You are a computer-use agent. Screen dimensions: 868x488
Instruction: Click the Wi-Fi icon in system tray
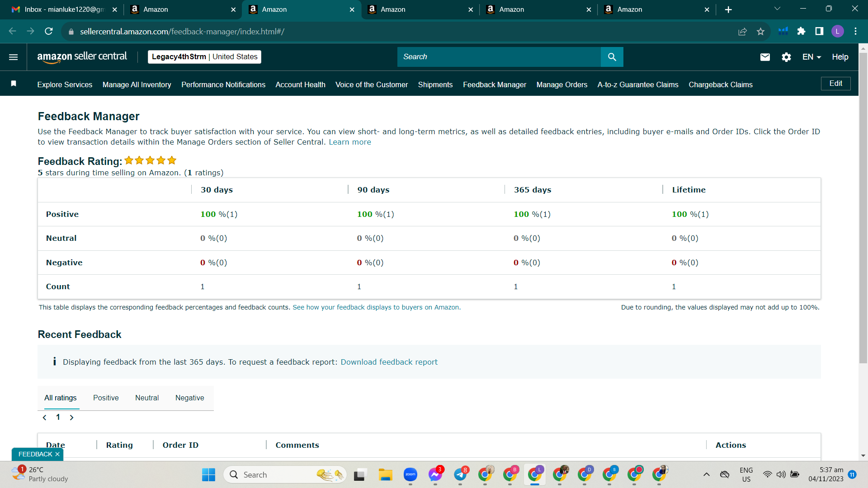[x=767, y=474]
